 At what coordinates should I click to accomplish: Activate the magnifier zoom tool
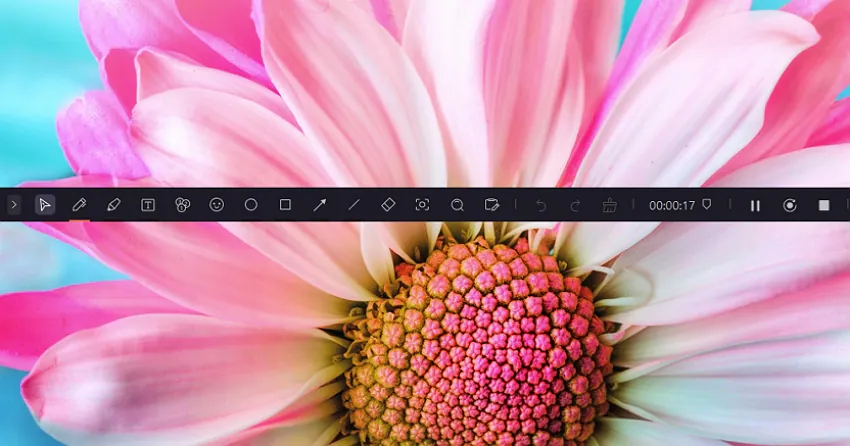click(458, 205)
